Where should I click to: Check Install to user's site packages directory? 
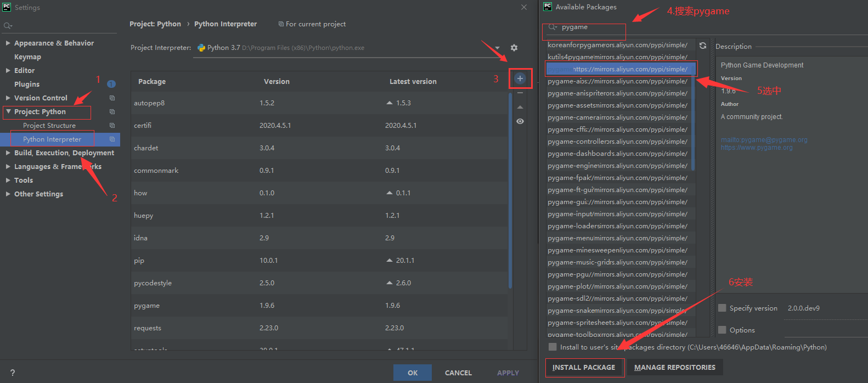click(553, 347)
